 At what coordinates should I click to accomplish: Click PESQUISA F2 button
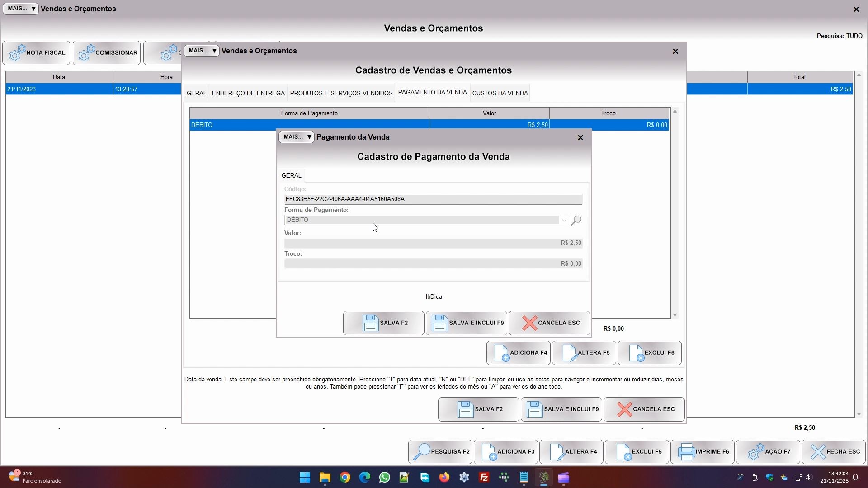click(x=440, y=452)
